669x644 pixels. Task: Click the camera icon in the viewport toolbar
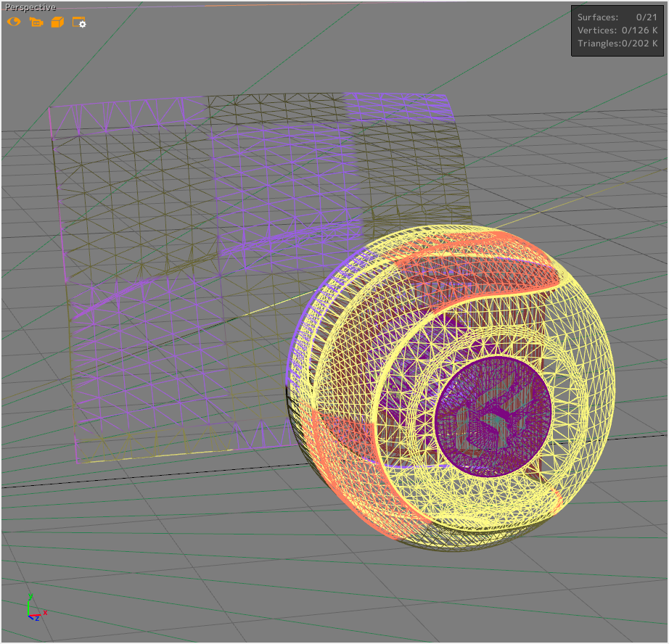point(36,22)
